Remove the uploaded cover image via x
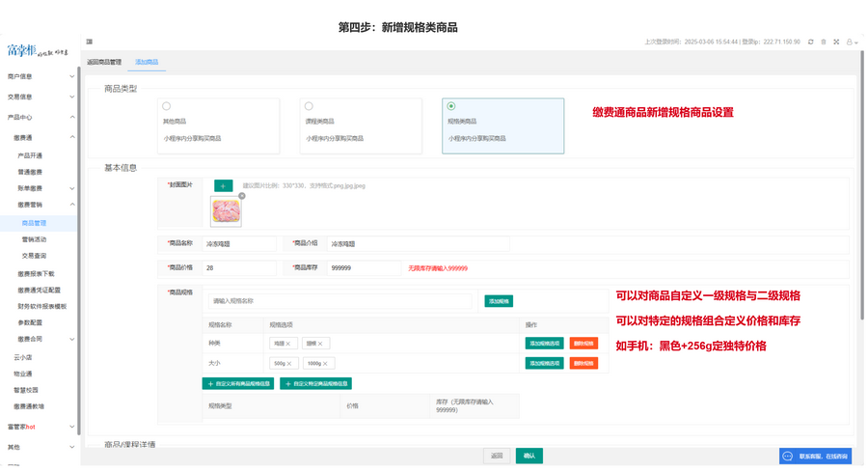The height and width of the screenshot is (472, 868). (x=242, y=196)
